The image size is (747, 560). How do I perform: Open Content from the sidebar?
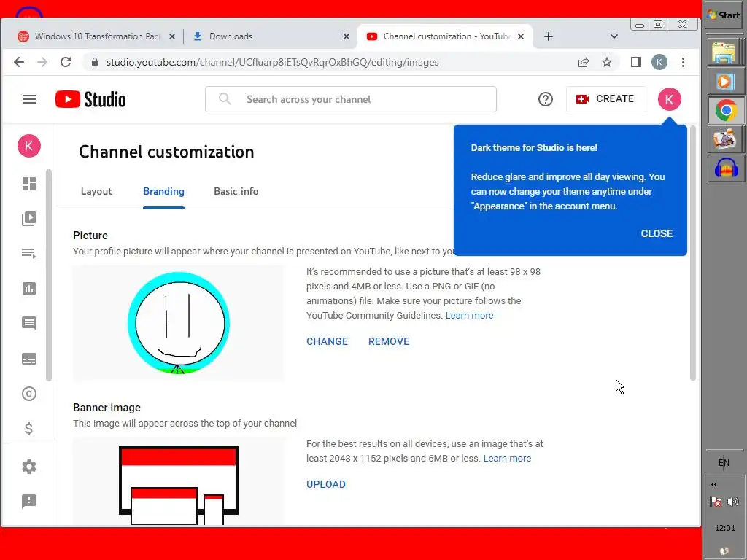pyautogui.click(x=29, y=219)
